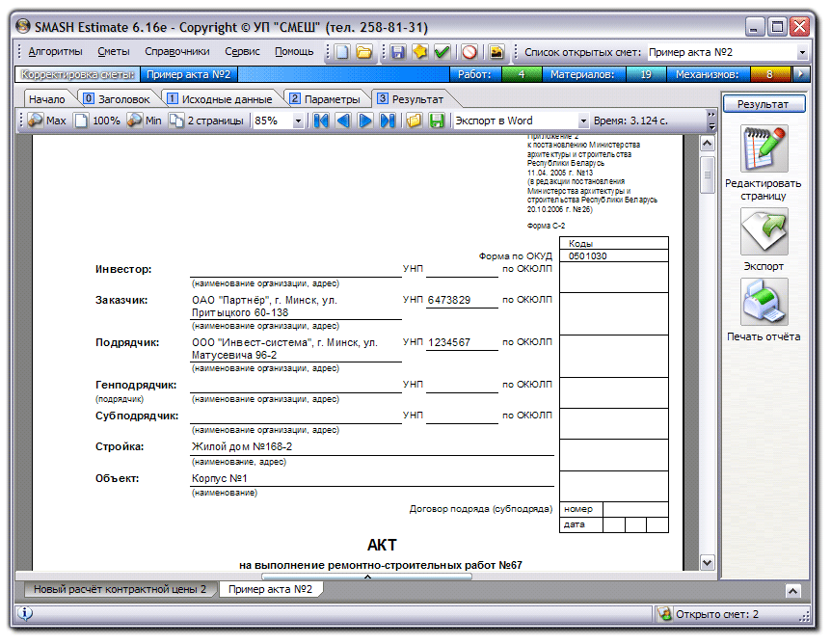Image resolution: width=831 pixels, height=644 pixels.
Task: Switch to Новый расчёт контрактной цены 2 tab
Action: point(120,589)
